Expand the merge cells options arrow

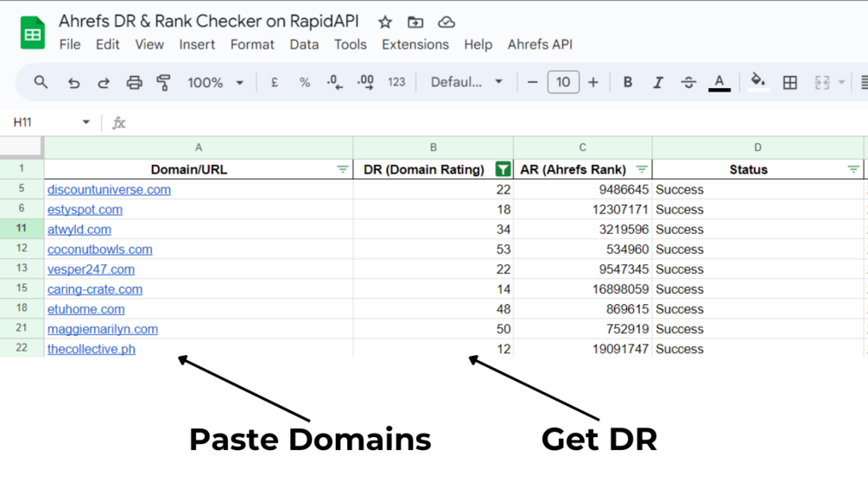(x=841, y=82)
